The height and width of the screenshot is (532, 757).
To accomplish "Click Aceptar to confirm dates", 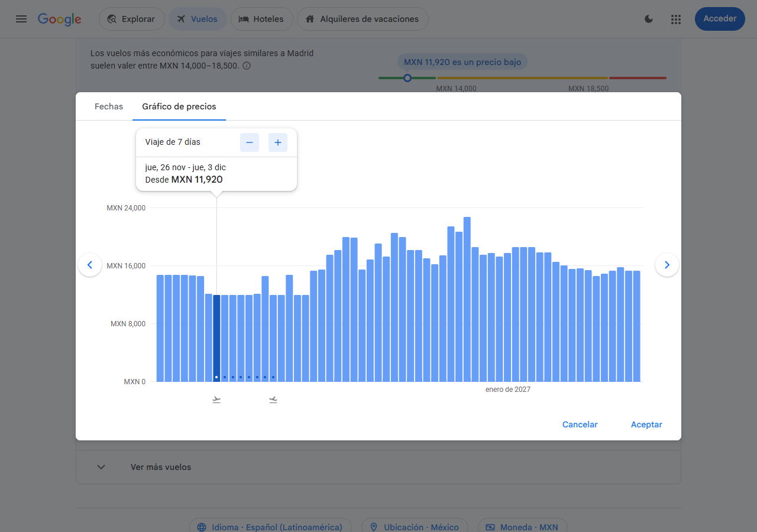I will [x=646, y=424].
